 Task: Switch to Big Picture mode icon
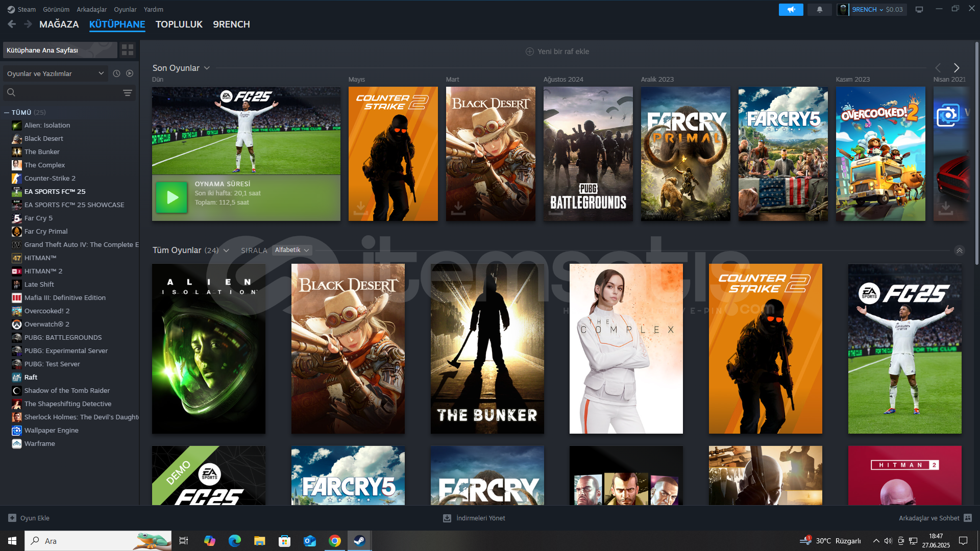pyautogui.click(x=919, y=10)
